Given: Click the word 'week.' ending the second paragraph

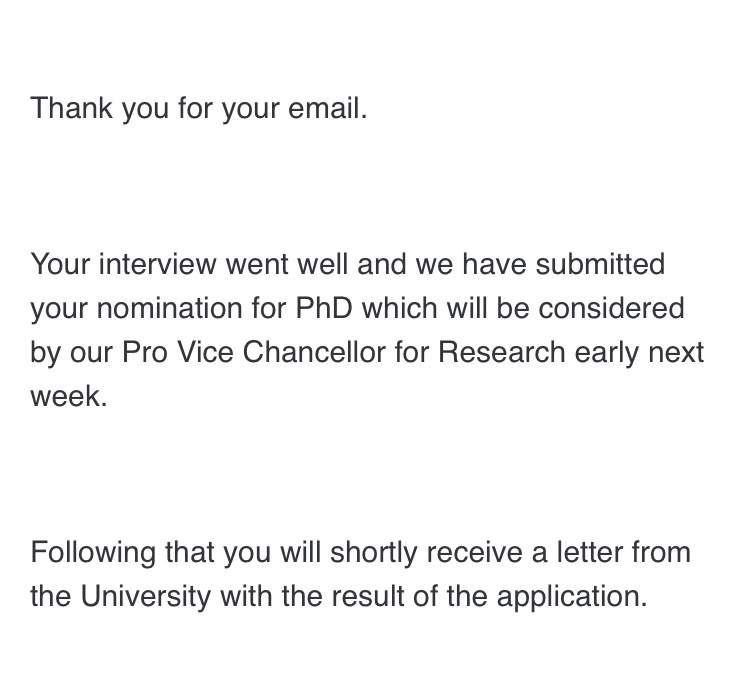Looking at the screenshot, I should (68, 396).
